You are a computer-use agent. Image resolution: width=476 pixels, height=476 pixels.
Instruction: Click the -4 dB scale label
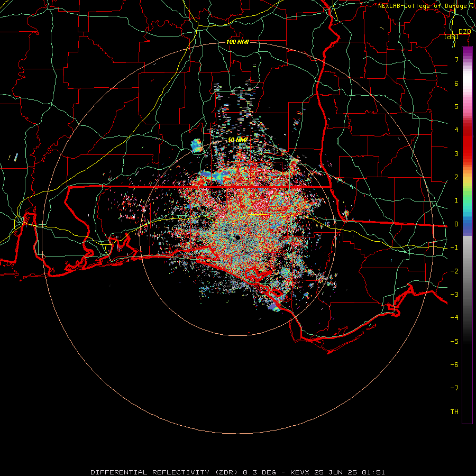[x=454, y=318]
